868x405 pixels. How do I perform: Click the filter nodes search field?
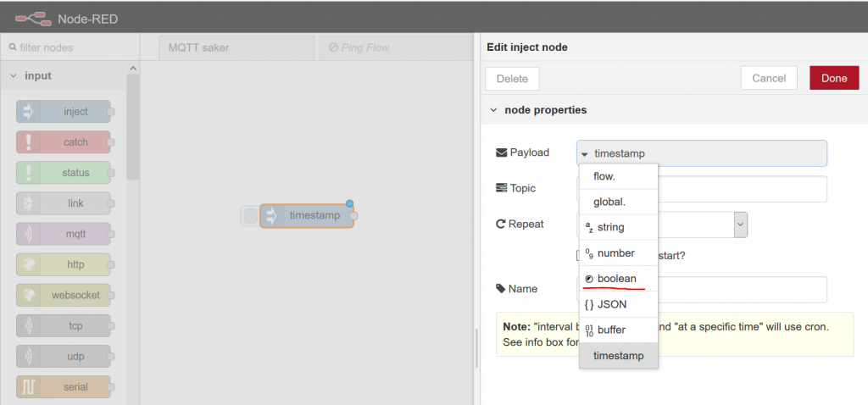(x=70, y=47)
